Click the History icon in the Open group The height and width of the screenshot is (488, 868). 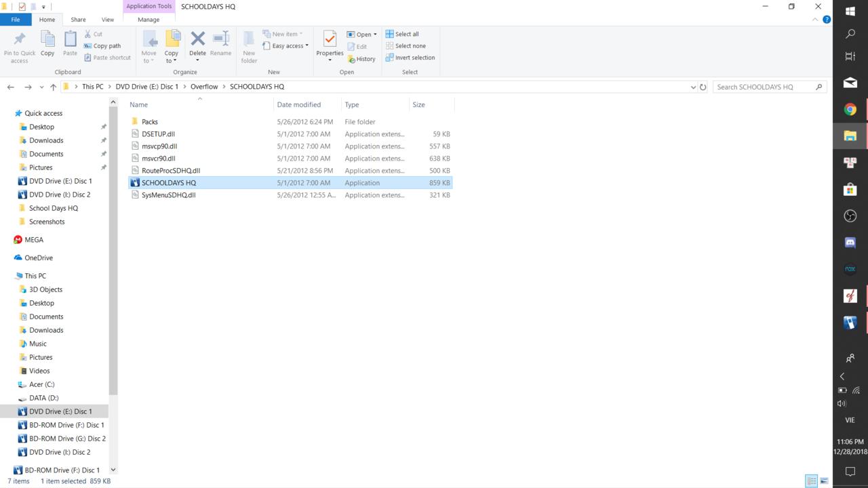click(361, 59)
